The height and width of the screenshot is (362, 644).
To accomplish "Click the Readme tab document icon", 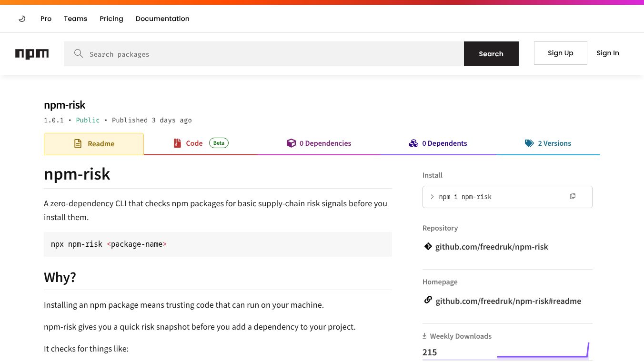I will tap(78, 143).
